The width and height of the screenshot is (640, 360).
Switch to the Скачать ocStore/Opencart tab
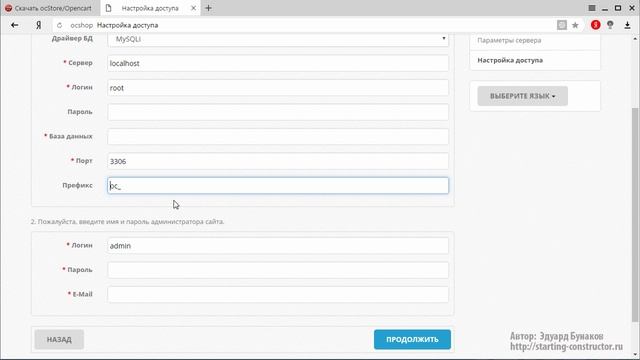[x=49, y=8]
